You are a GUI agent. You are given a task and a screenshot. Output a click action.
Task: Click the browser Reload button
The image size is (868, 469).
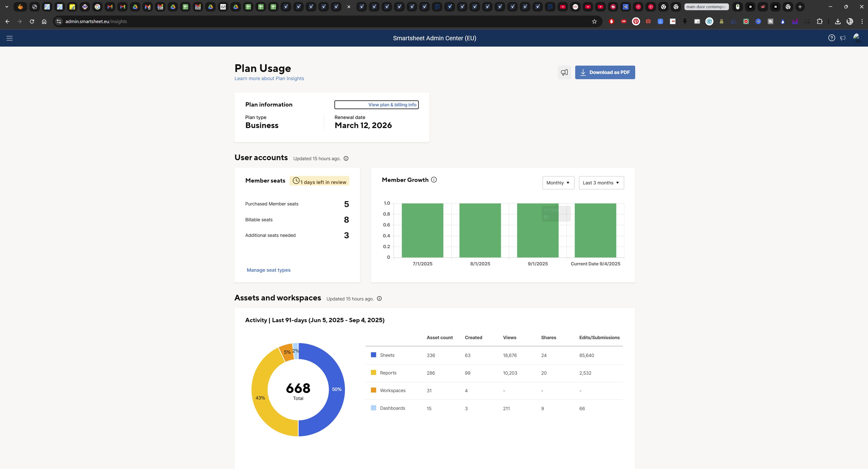[x=32, y=21]
